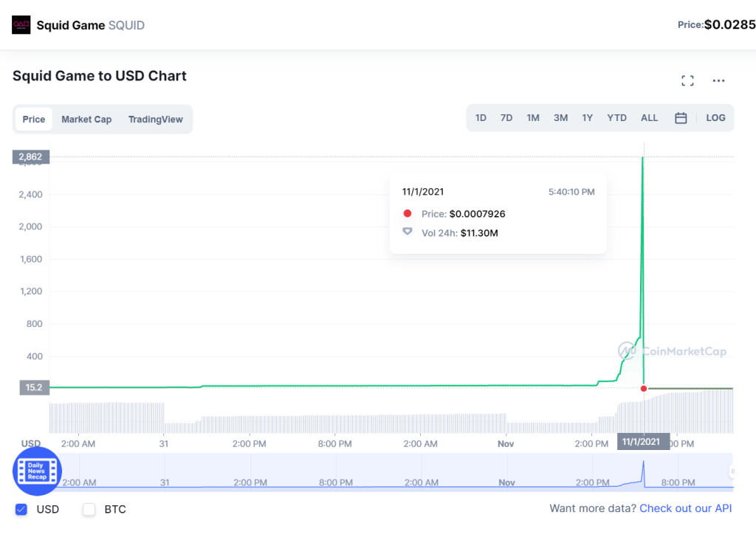The image size is (756, 540).
Task: Set chart range to YTD
Action: point(616,118)
